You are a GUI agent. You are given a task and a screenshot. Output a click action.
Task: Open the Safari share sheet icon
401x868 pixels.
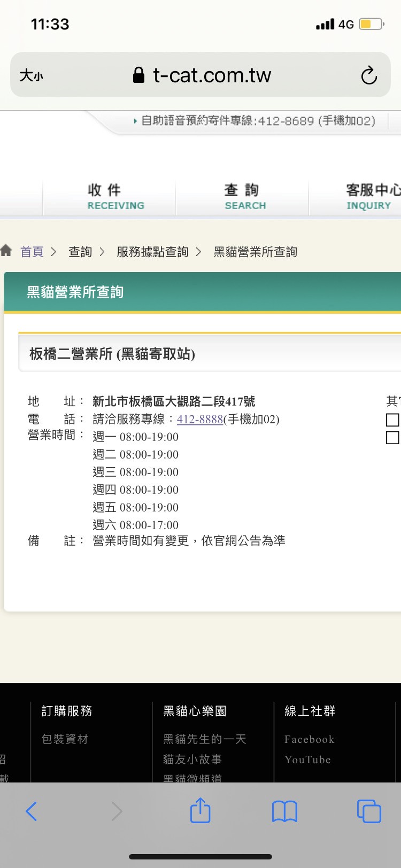click(x=200, y=810)
